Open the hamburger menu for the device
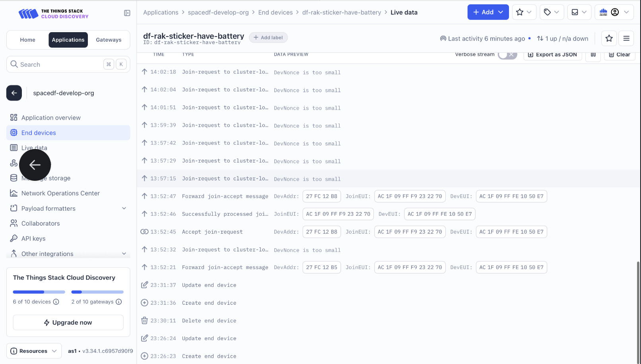The image size is (641, 364). [626, 39]
